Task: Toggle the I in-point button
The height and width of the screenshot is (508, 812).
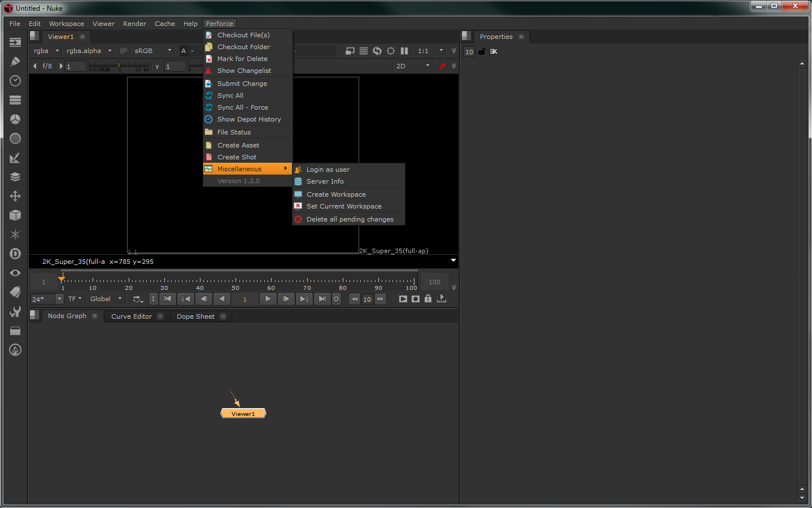Action: [153, 299]
